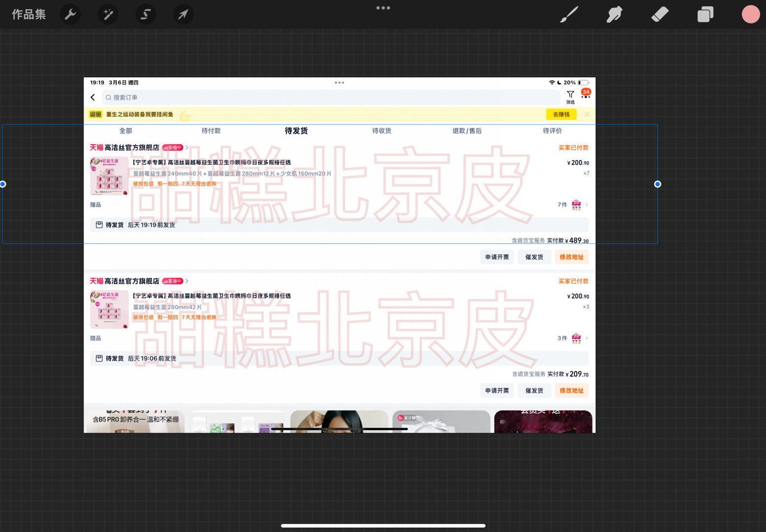Screen dimensions: 766x532
Task: Click the 后天19:19前发货 shipping row
Action: [339, 225]
